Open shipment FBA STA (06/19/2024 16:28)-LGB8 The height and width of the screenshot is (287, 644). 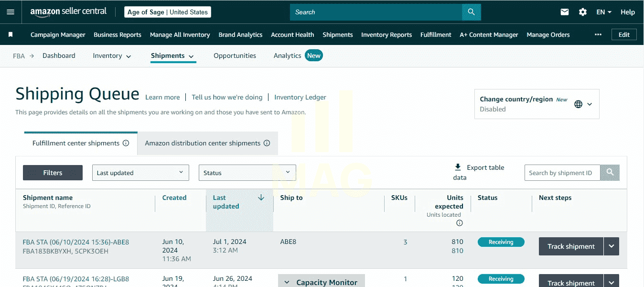tap(76, 279)
